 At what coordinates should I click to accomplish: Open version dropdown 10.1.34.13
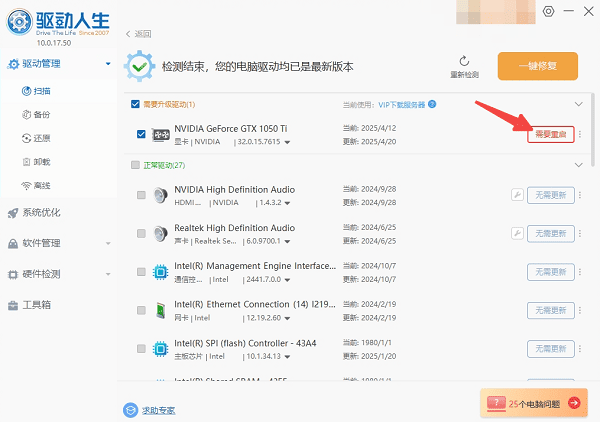pos(287,357)
